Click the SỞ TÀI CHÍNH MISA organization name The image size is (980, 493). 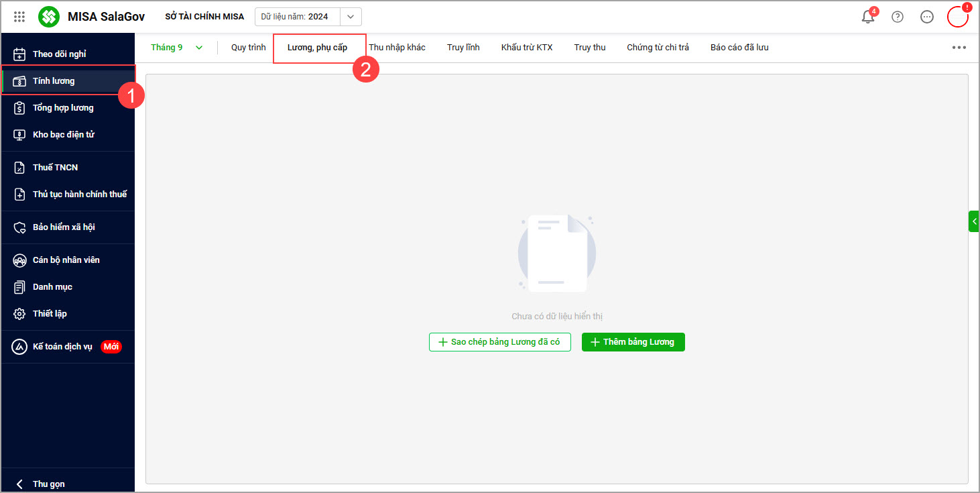coord(204,17)
